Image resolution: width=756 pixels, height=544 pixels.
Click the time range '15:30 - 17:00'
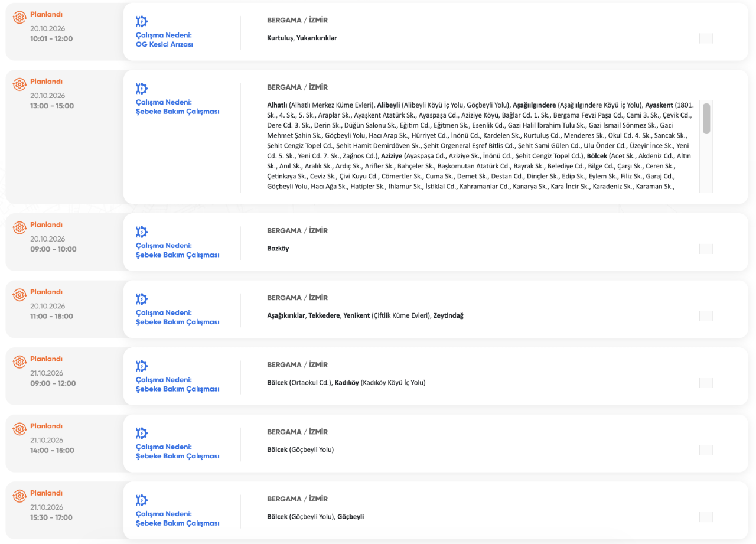pyautogui.click(x=51, y=517)
